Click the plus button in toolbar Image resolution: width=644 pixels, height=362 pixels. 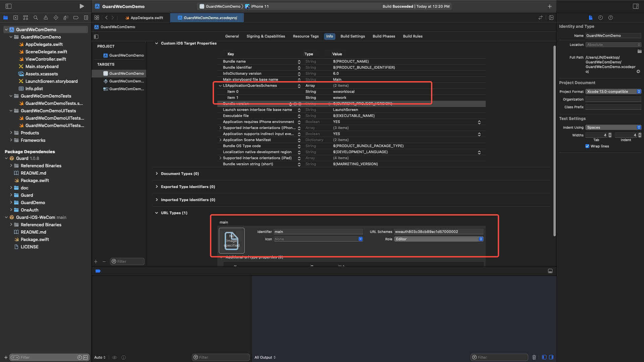click(549, 6)
